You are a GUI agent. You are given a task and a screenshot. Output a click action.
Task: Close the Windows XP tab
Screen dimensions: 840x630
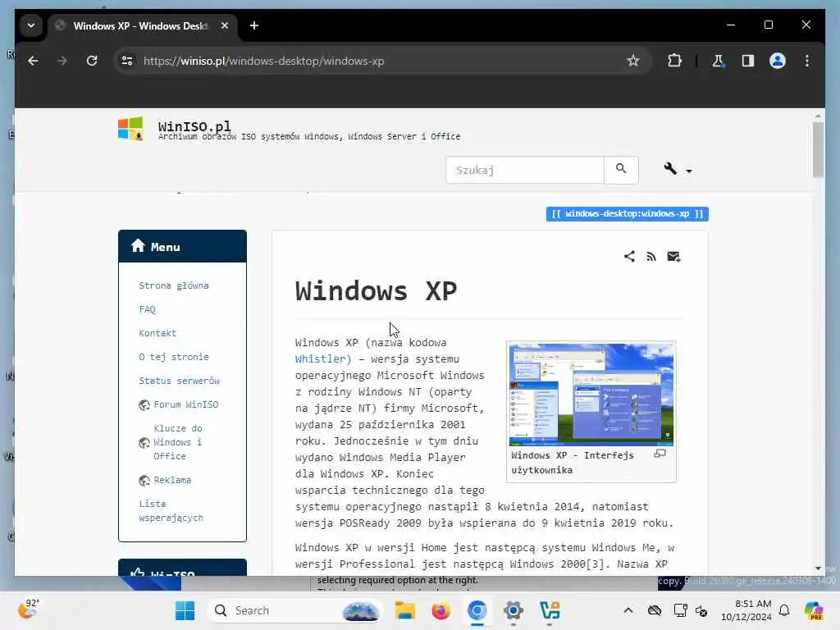[x=225, y=25]
